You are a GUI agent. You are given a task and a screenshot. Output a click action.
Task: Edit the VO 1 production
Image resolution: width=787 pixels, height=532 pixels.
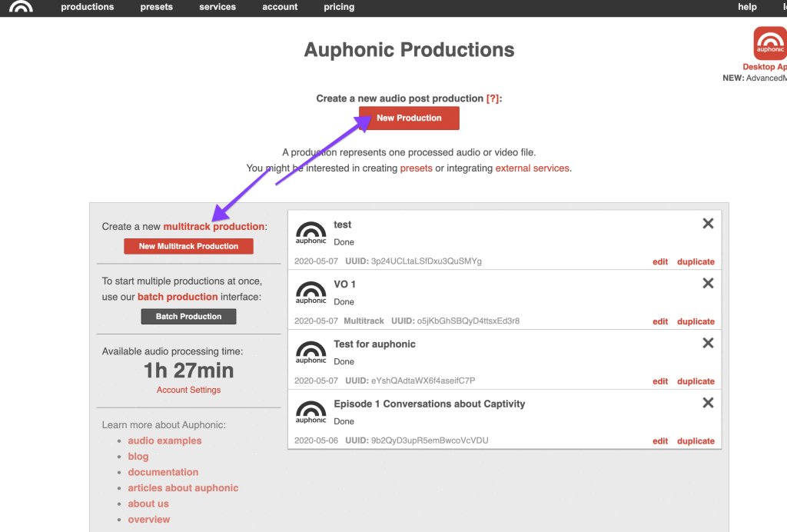click(660, 321)
